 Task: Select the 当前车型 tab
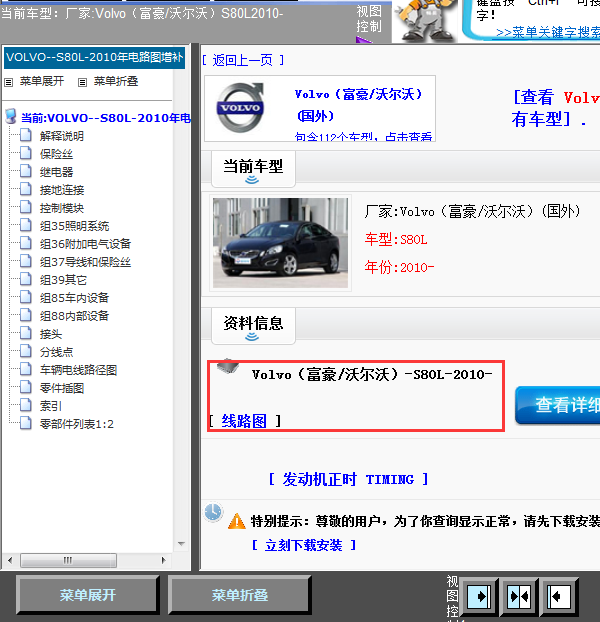tap(253, 169)
